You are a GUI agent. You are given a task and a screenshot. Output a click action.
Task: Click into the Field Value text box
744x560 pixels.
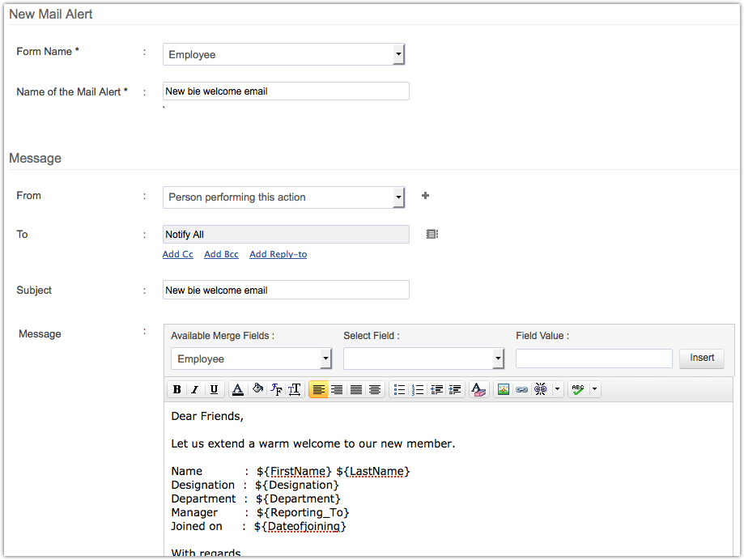pyautogui.click(x=594, y=358)
